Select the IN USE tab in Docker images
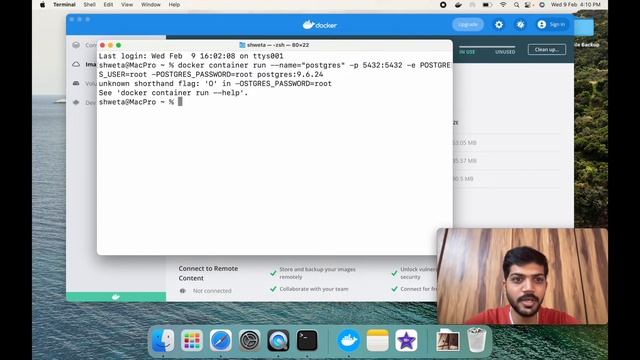The image size is (640, 360). tap(467, 52)
